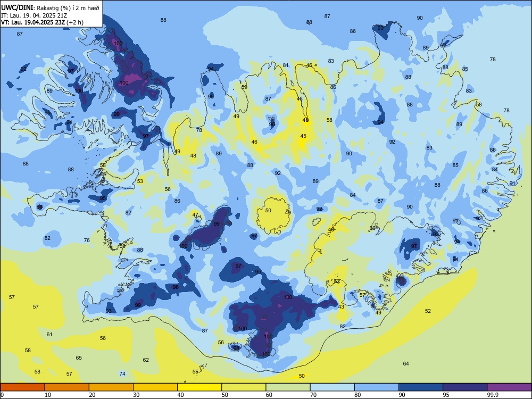Click the map value '65' in the ocean
The width and height of the screenshot is (532, 399).
click(79, 358)
